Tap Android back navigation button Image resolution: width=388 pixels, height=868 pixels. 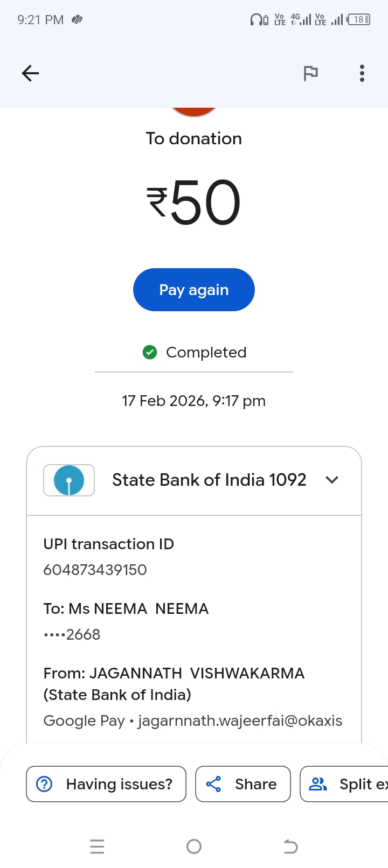click(x=290, y=846)
